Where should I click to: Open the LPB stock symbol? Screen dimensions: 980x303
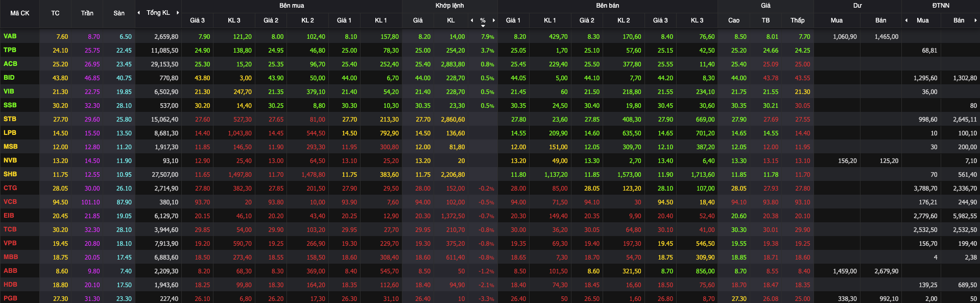click(x=10, y=133)
